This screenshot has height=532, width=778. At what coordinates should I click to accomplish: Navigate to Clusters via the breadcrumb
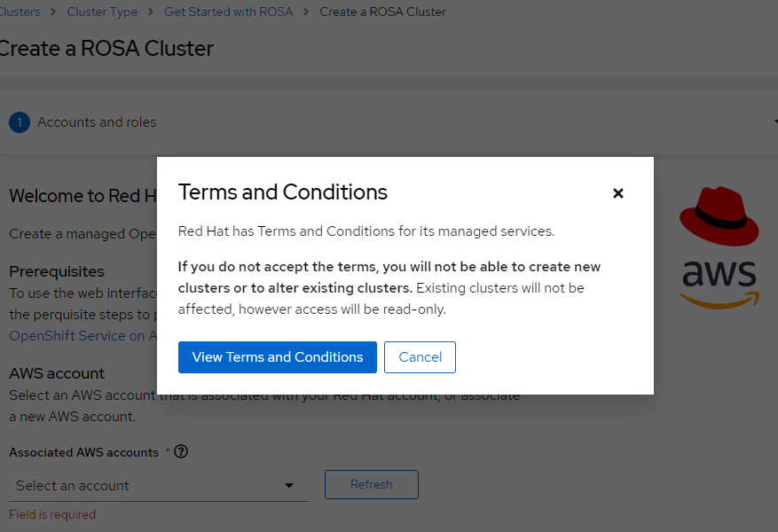pyautogui.click(x=20, y=12)
